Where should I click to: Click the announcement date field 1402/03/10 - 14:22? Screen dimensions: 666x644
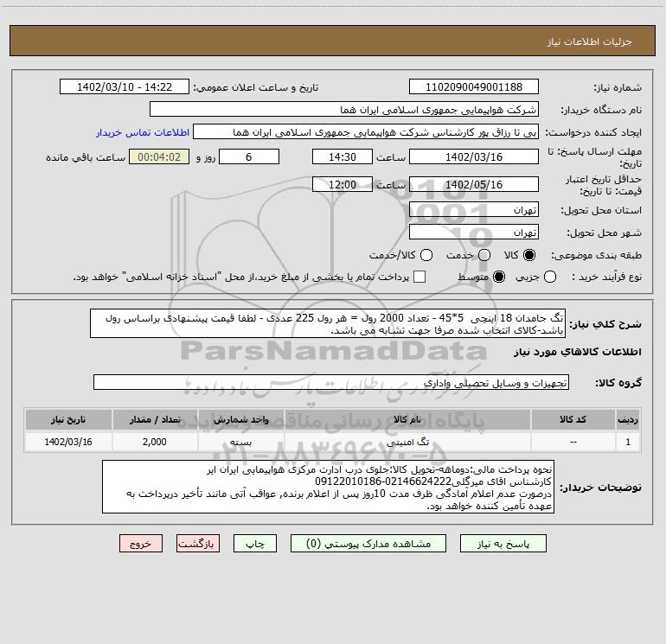pos(125,86)
